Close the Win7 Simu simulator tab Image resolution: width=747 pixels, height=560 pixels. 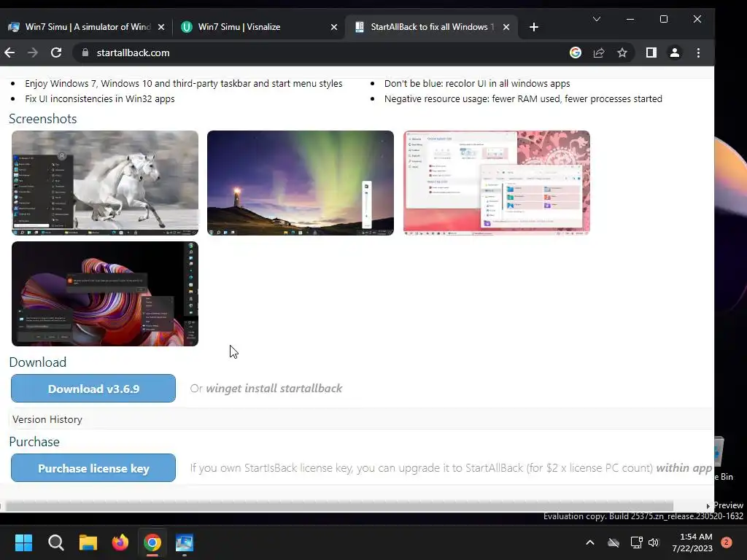pos(161,27)
